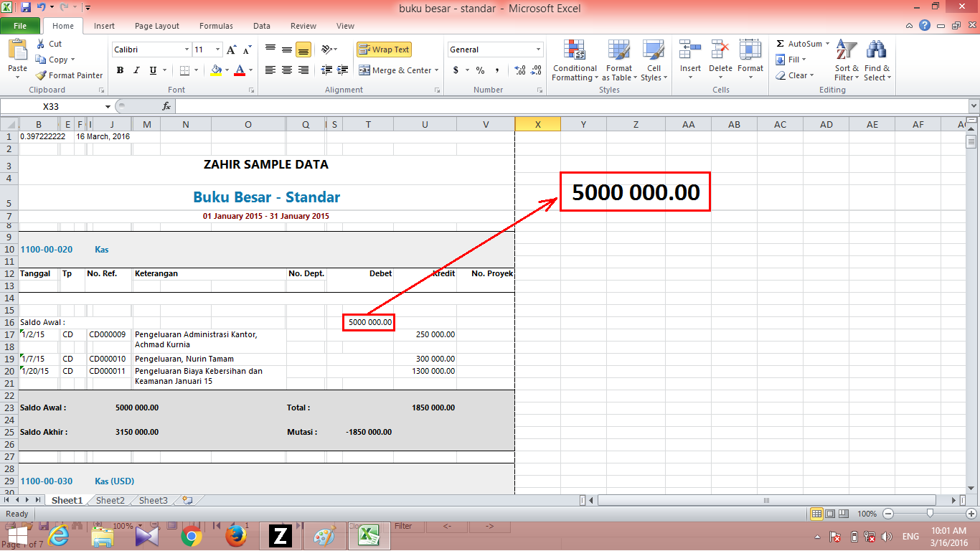Click the Merge & Center button
This screenshot has width=980, height=551.
click(395, 70)
